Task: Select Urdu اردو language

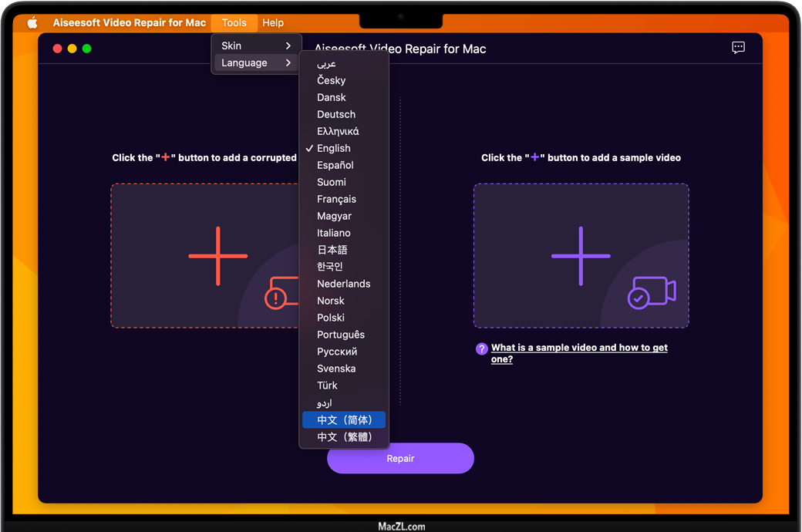Action: 344,403
